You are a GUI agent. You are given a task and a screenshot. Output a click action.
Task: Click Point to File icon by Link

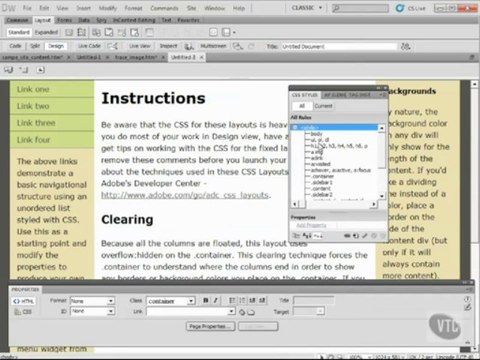(x=242, y=312)
